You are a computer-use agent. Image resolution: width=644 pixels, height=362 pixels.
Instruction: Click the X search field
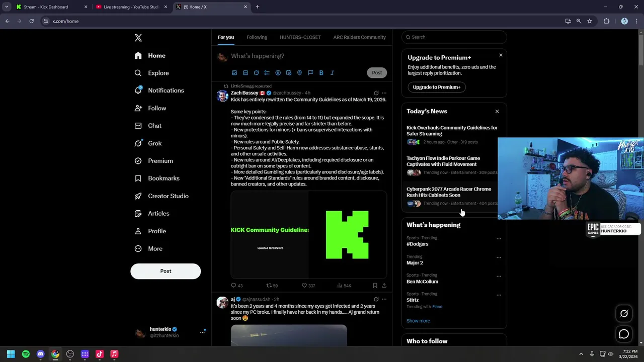pos(454,37)
